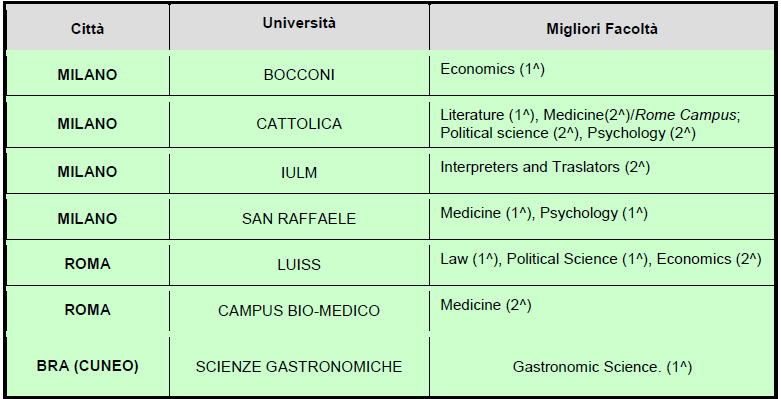
Task: Select the SCIENZE GASTRONOMICHE cell
Action: pyautogui.click(x=299, y=367)
